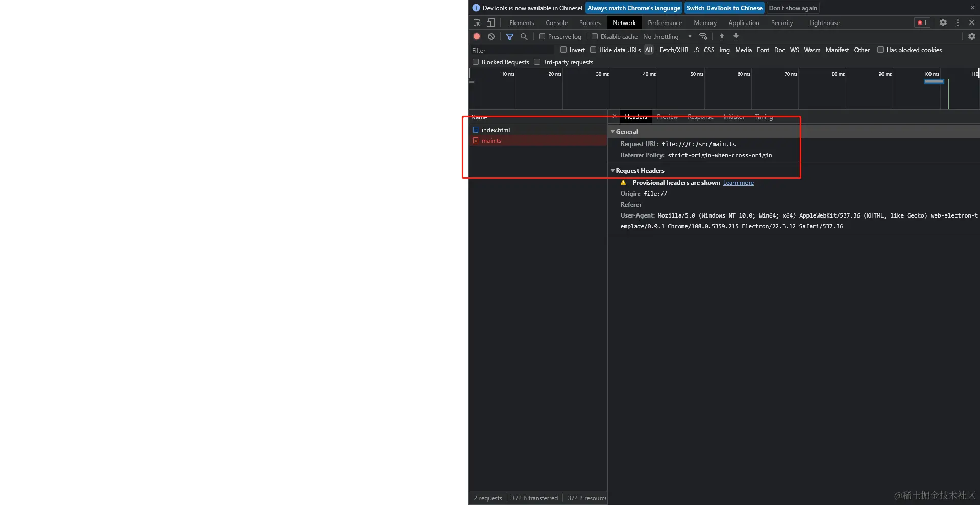
Task: Select the inspect element cursor tool
Action: (x=476, y=22)
